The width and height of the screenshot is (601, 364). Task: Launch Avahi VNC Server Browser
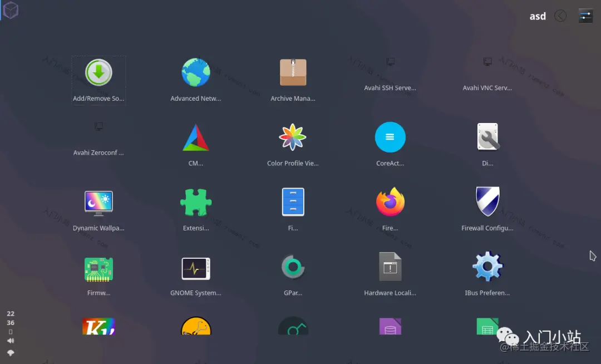pos(487,75)
